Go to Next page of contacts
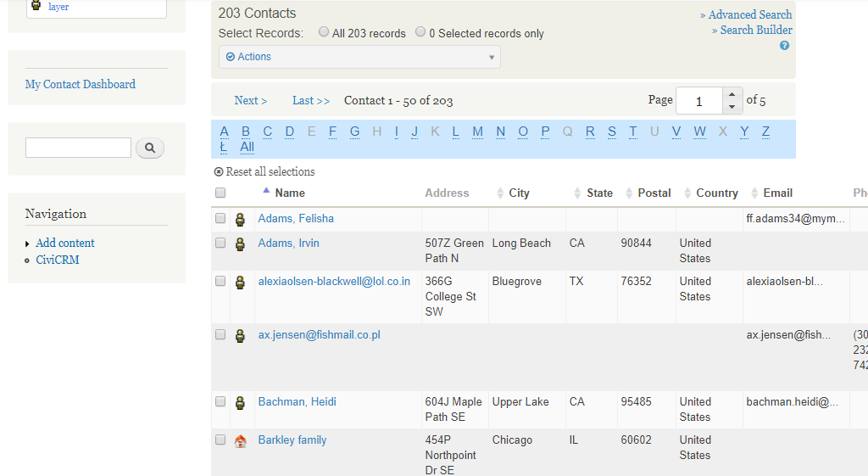Image resolution: width=868 pixels, height=476 pixels. pos(250,100)
